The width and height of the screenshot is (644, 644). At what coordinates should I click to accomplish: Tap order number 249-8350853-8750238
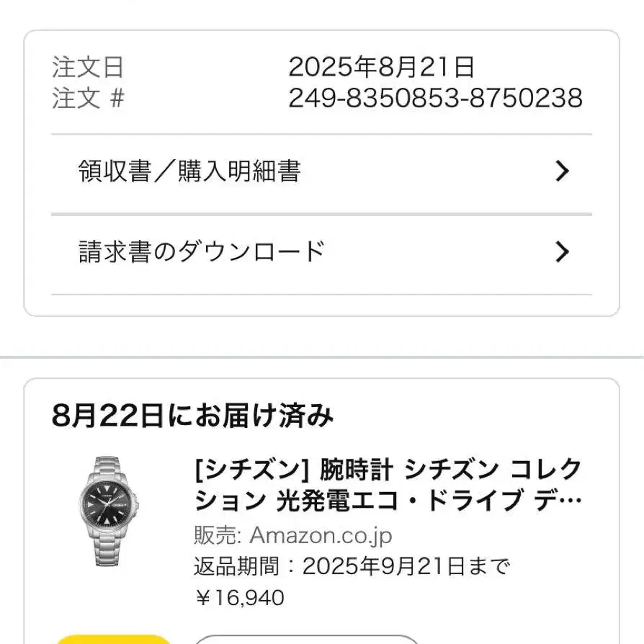coord(435,98)
